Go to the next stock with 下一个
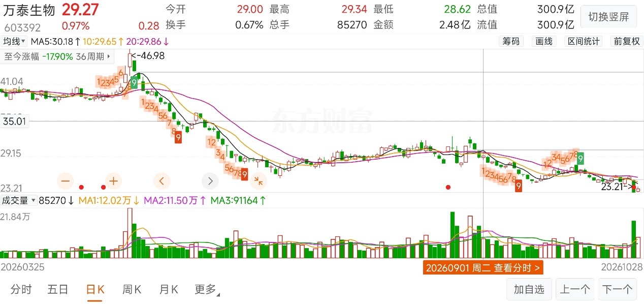Screen dimensions: 644x304 618,289
